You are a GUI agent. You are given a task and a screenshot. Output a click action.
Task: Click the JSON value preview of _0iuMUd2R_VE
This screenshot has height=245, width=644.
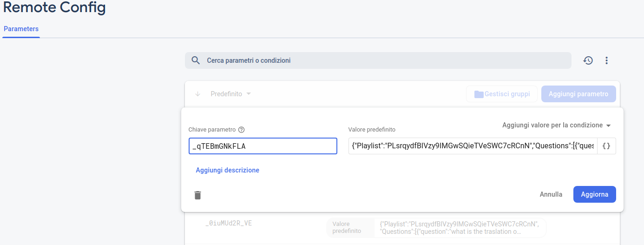tap(459, 228)
